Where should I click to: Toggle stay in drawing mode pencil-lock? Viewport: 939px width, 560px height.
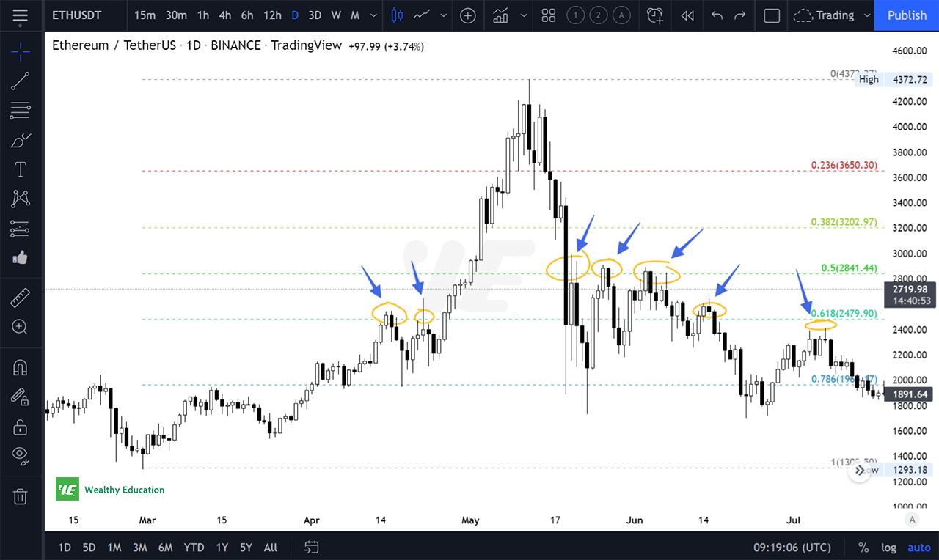(x=21, y=397)
